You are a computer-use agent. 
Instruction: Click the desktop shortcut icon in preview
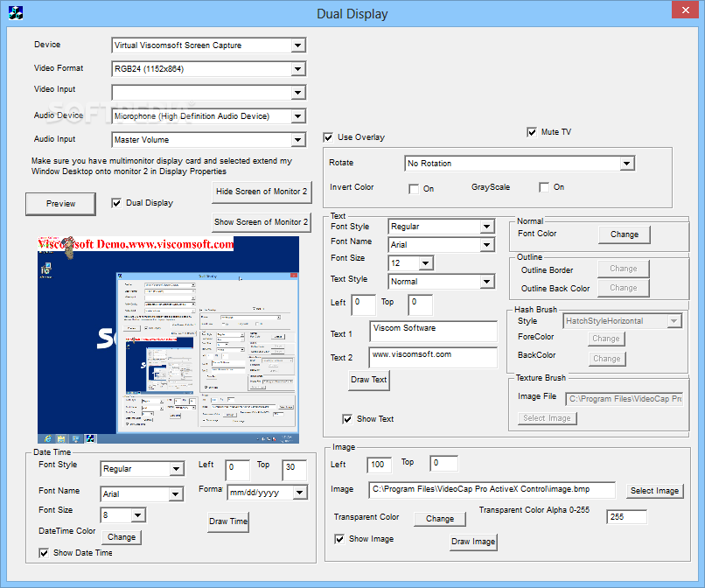click(x=45, y=269)
